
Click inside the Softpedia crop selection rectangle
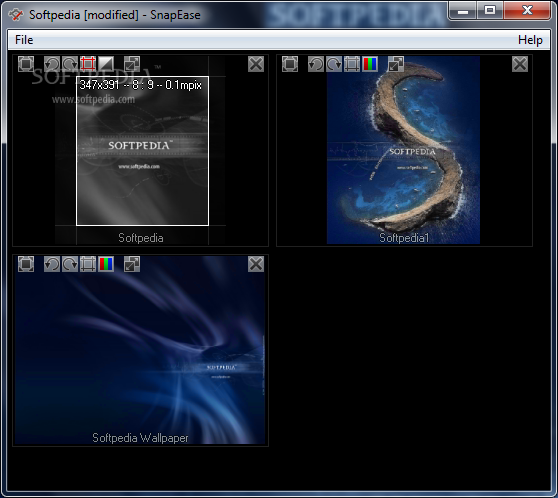(x=142, y=151)
